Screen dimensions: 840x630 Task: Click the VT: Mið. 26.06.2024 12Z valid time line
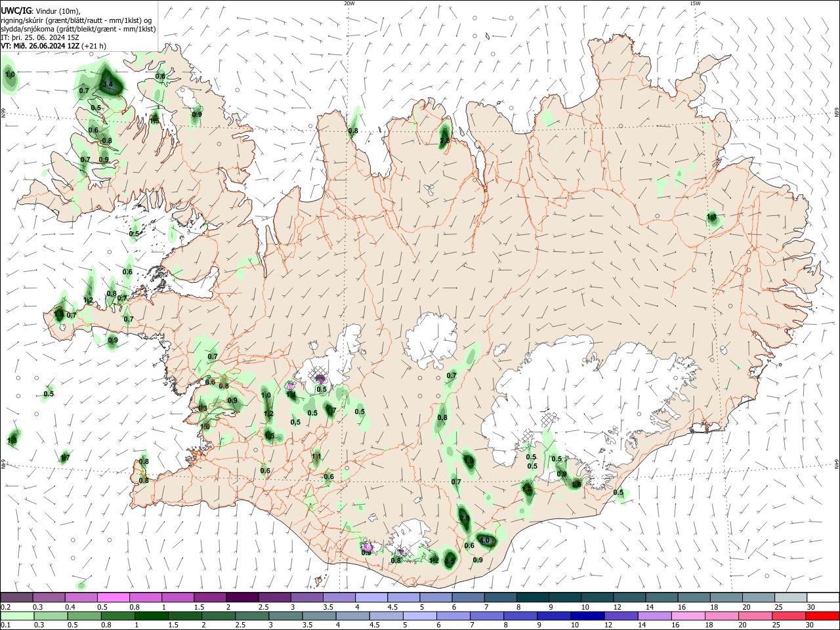54,46
